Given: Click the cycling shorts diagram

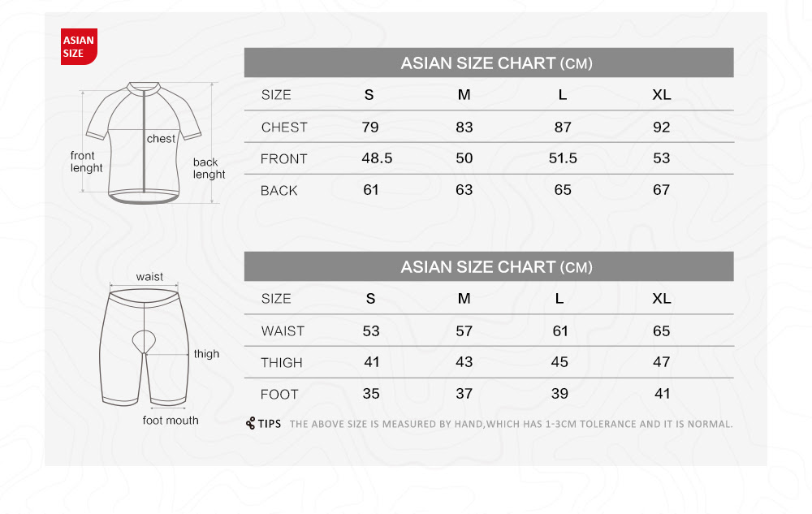Looking at the screenshot, I should click(x=145, y=348).
